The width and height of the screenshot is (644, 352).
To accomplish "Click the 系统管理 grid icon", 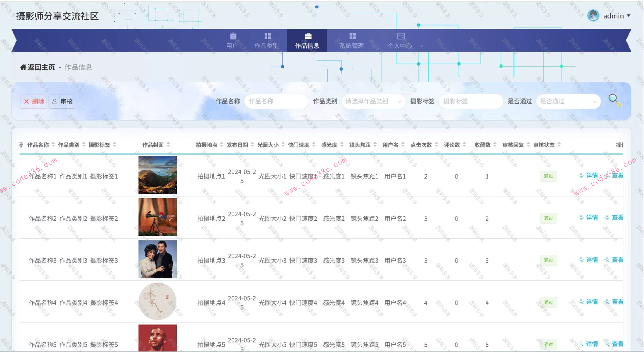I will (x=353, y=36).
